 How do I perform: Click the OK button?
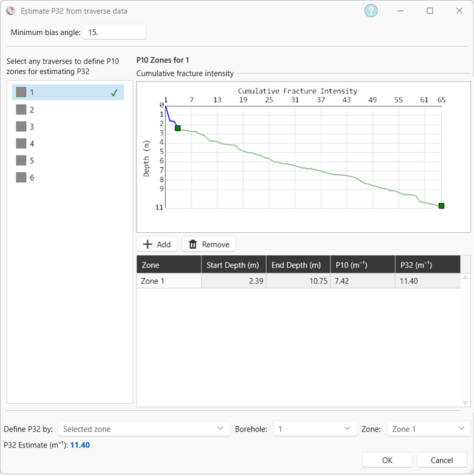[387, 460]
